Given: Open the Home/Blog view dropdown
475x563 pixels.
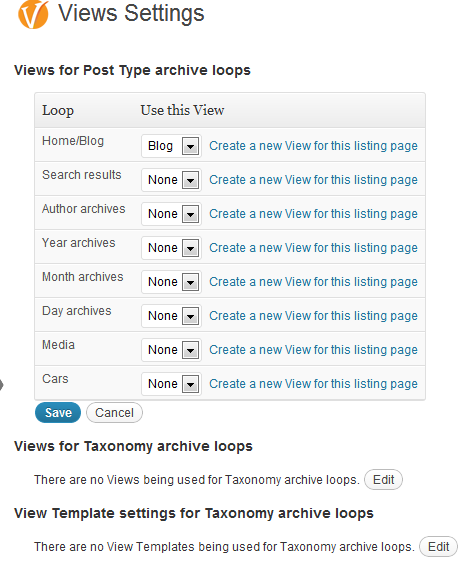Looking at the screenshot, I should [171, 146].
